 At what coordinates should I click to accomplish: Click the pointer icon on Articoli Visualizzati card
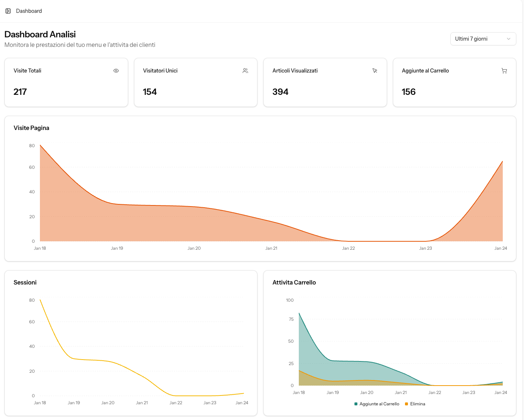375,70
